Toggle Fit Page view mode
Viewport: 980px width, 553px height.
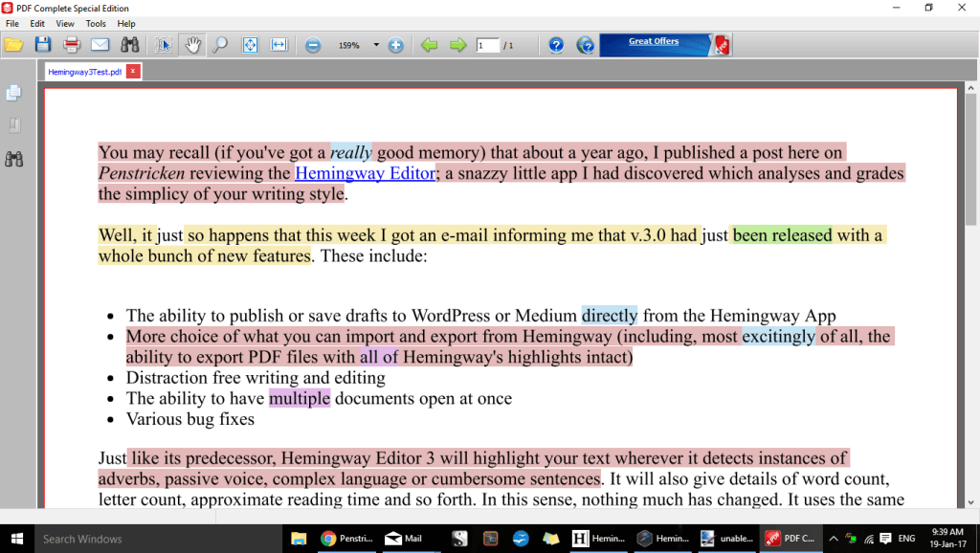pyautogui.click(x=250, y=44)
